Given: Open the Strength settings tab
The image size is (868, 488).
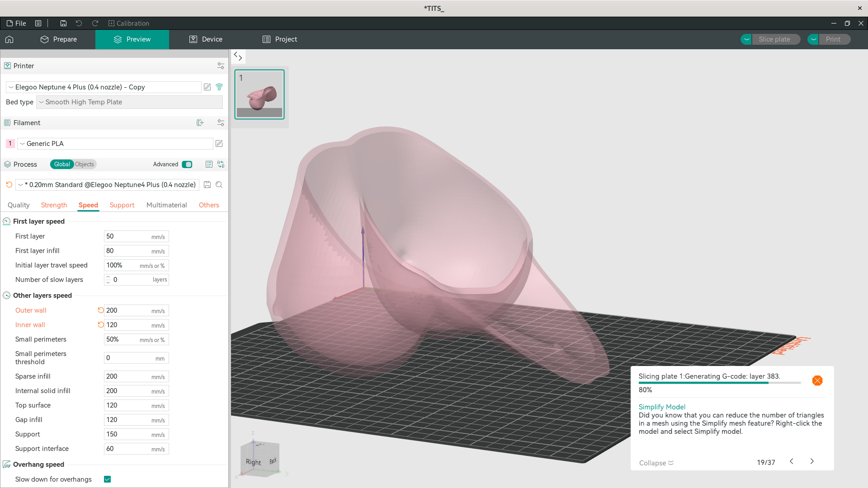Looking at the screenshot, I should [54, 205].
